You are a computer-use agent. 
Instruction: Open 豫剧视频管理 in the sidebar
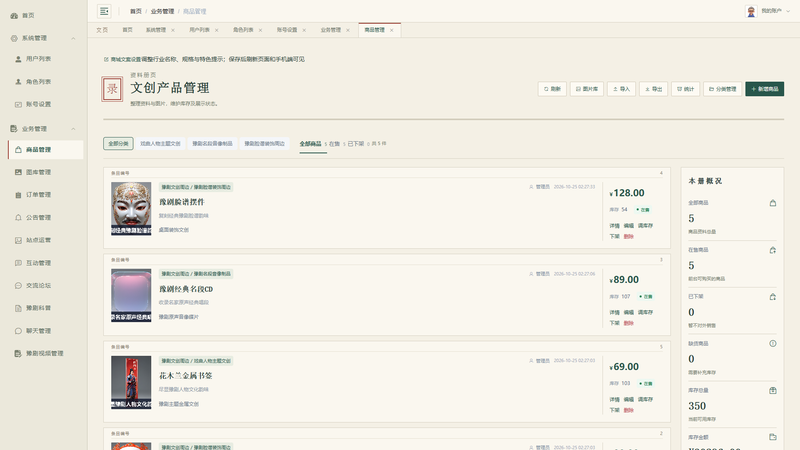[x=44, y=353]
